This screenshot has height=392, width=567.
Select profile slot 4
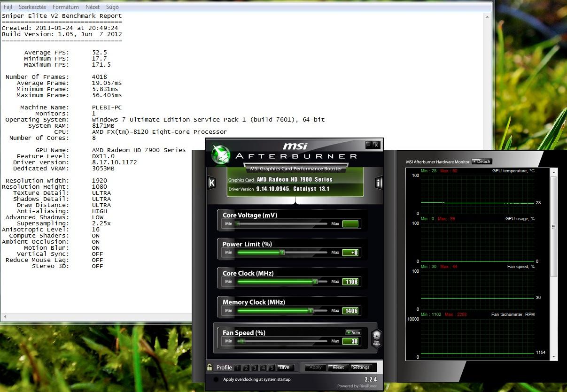click(x=263, y=368)
